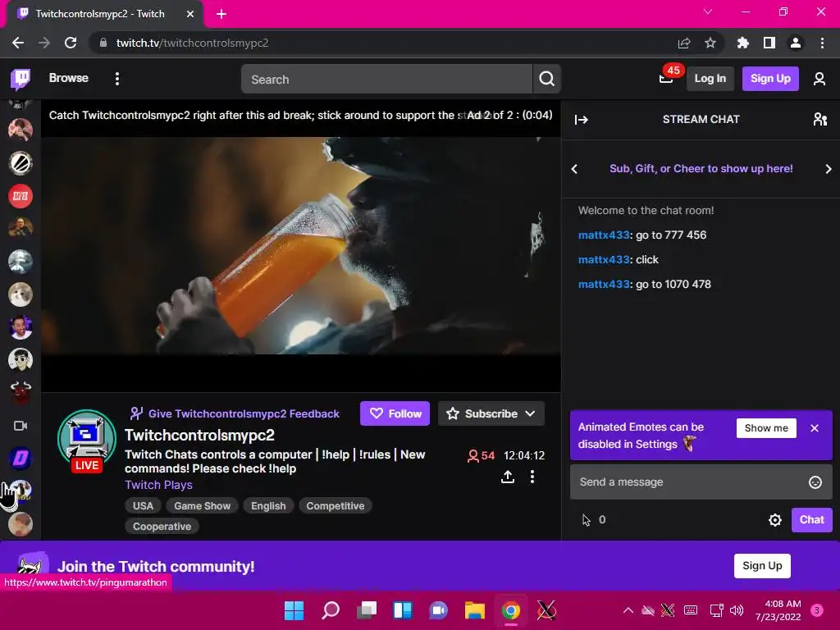
Task: Open Chrome extensions puzzle icon
Action: click(742, 43)
